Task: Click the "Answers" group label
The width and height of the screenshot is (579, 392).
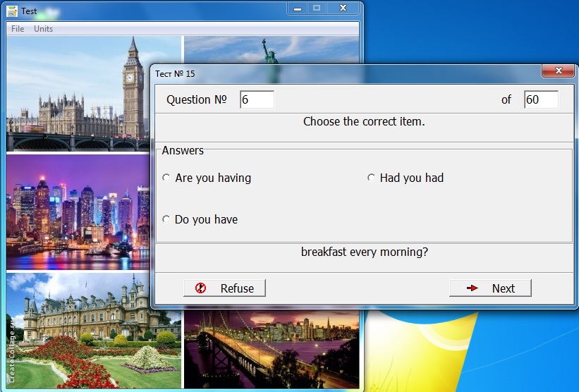Action: (x=183, y=151)
